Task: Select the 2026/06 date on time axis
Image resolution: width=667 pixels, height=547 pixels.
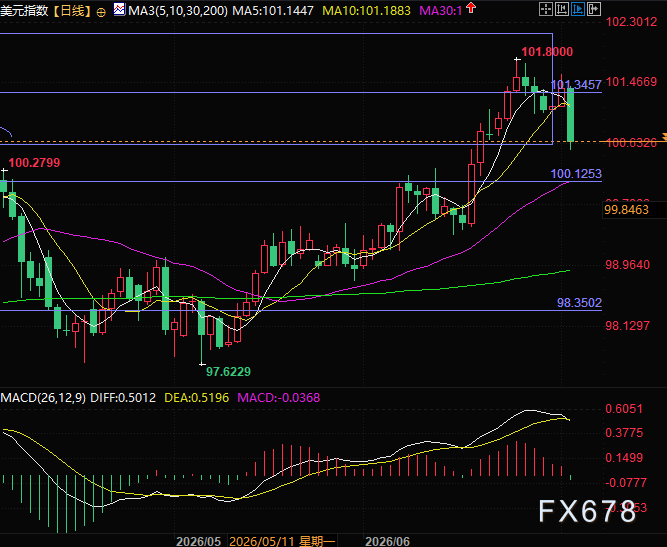Action: pos(387,541)
